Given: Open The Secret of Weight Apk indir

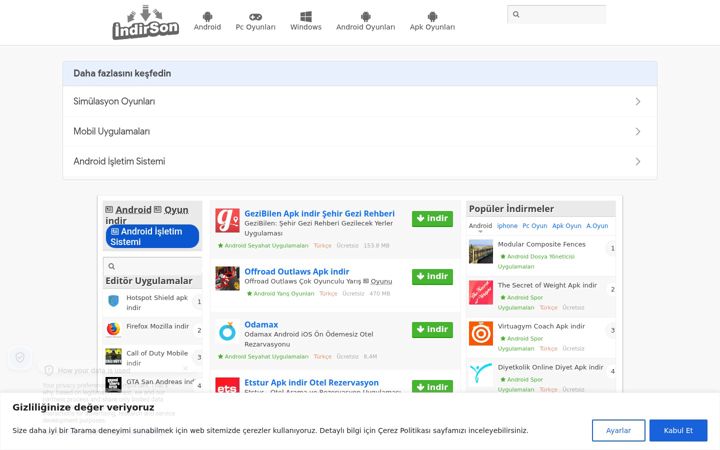Looking at the screenshot, I should tap(547, 285).
